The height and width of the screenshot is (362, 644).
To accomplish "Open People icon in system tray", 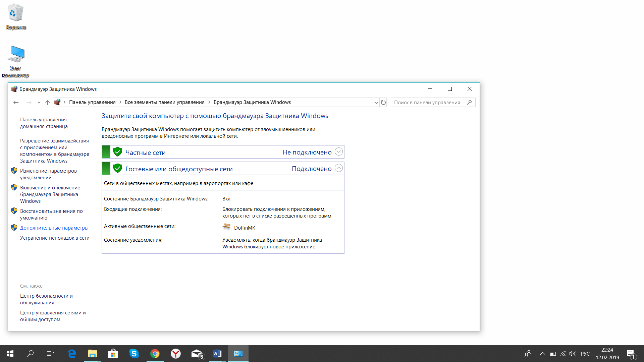I will (528, 354).
